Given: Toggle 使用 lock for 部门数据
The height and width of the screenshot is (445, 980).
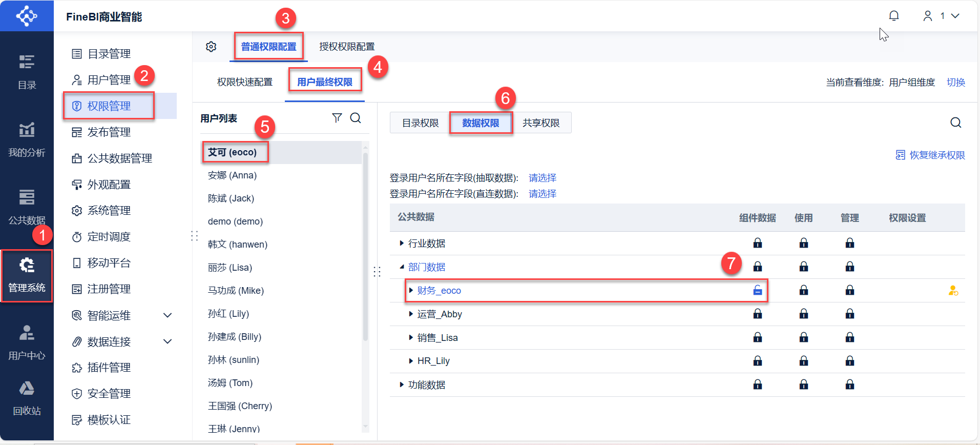Looking at the screenshot, I should [x=804, y=267].
